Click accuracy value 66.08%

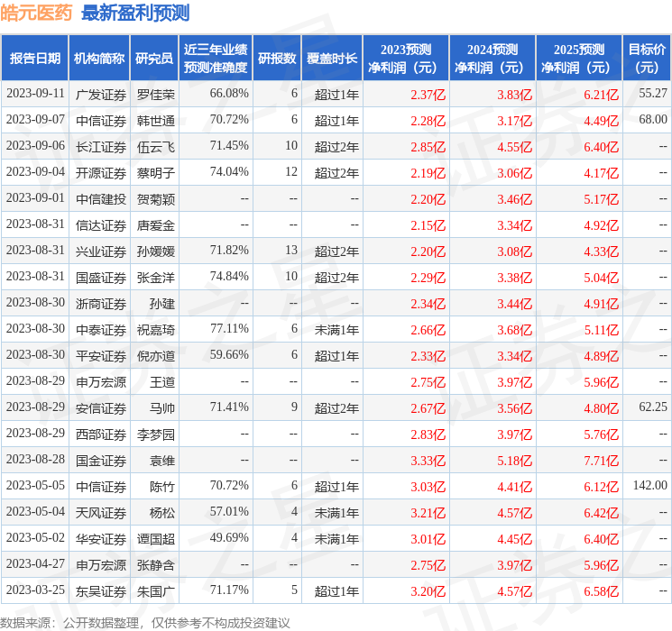coord(229,93)
